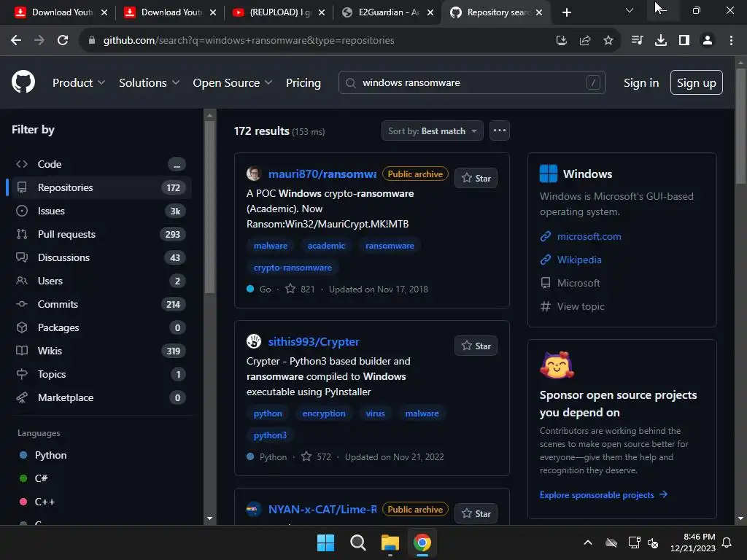Click the install app icon in address bar

click(x=562, y=41)
